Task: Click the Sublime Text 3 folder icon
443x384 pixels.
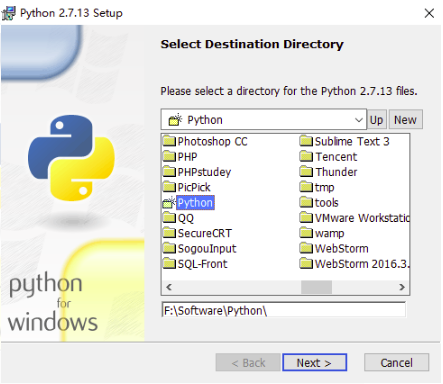Action: pyautogui.click(x=306, y=141)
